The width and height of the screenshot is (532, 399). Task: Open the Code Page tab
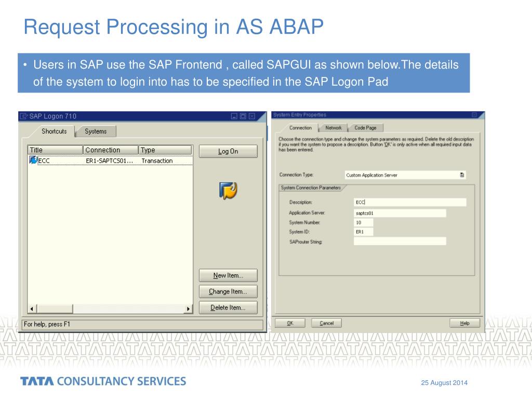pos(365,128)
